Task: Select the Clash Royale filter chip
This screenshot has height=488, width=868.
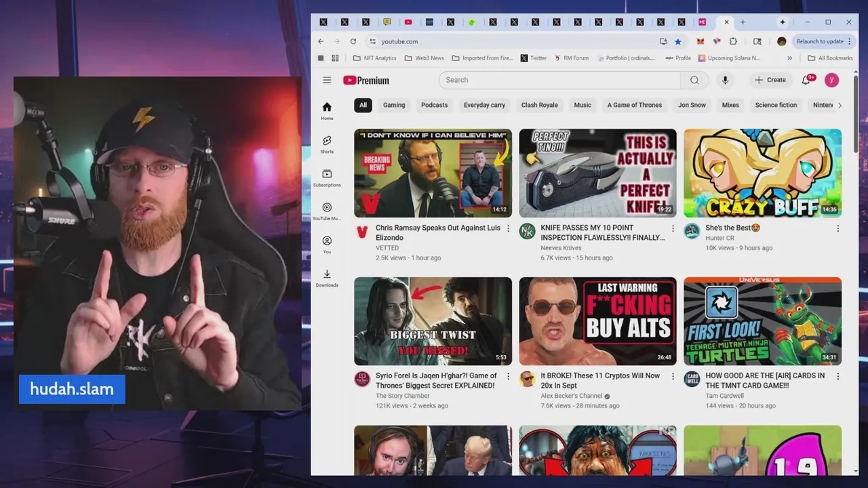Action: pyautogui.click(x=539, y=105)
